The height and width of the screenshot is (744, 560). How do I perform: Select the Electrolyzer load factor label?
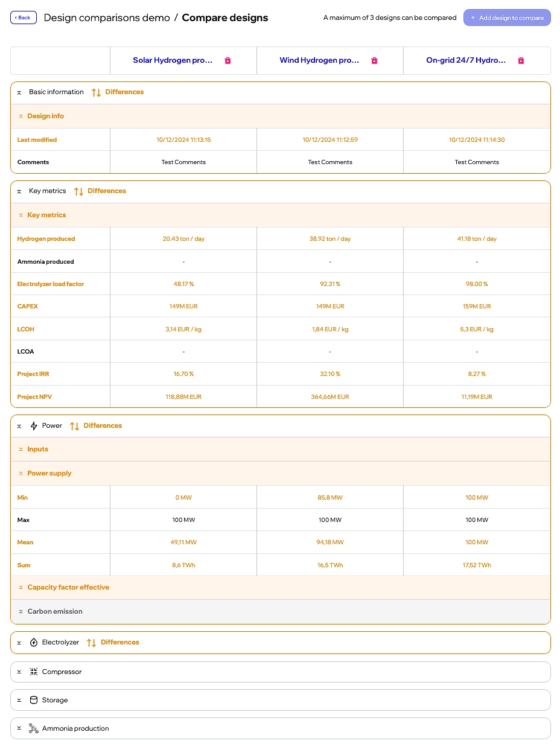51,284
